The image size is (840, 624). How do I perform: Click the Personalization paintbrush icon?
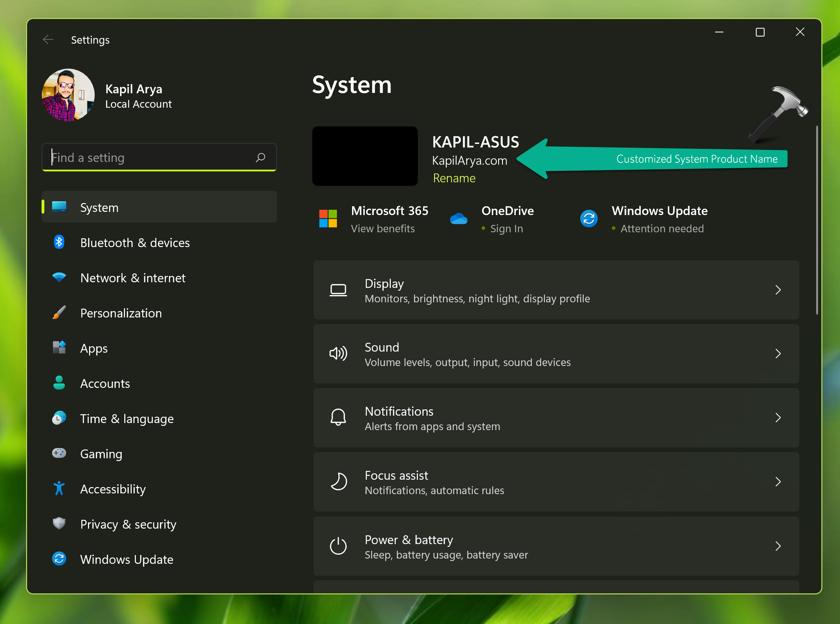point(59,313)
